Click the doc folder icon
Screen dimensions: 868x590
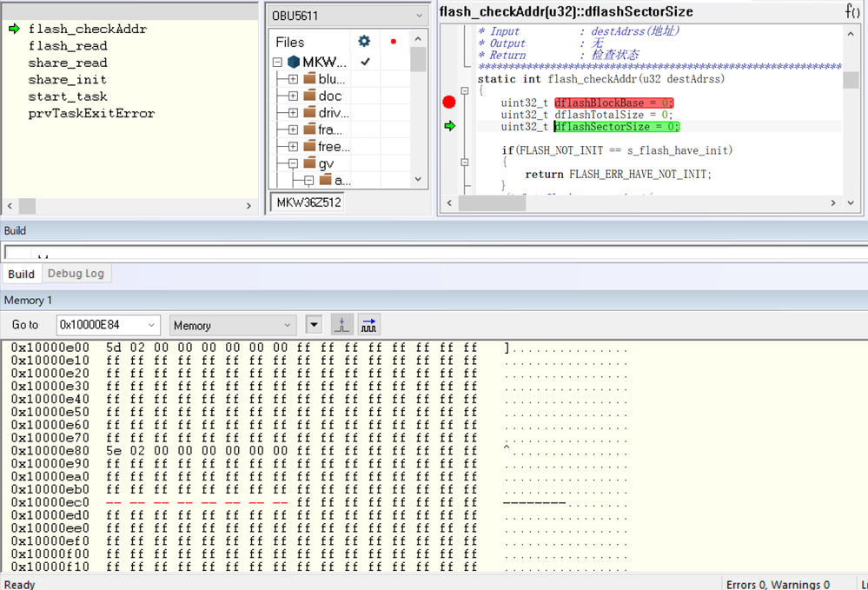(x=309, y=96)
